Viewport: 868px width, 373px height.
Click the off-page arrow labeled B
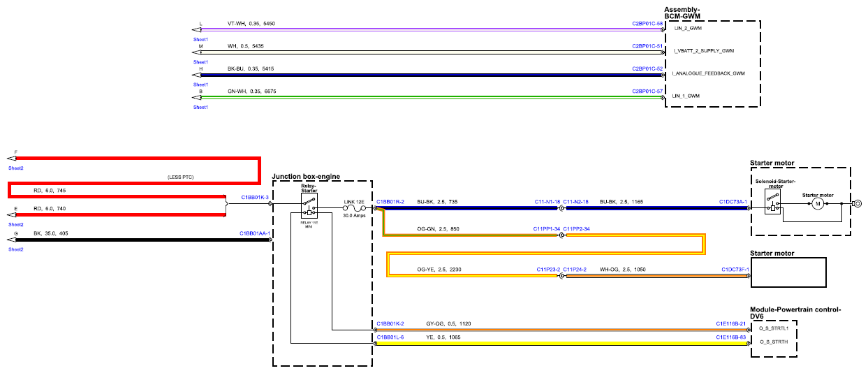[196, 97]
